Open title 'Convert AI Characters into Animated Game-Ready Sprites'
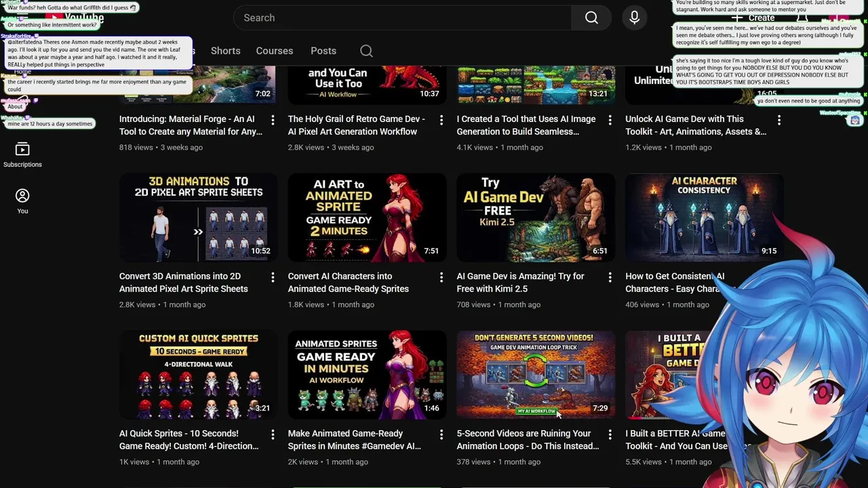The image size is (868, 488). pos(349,283)
